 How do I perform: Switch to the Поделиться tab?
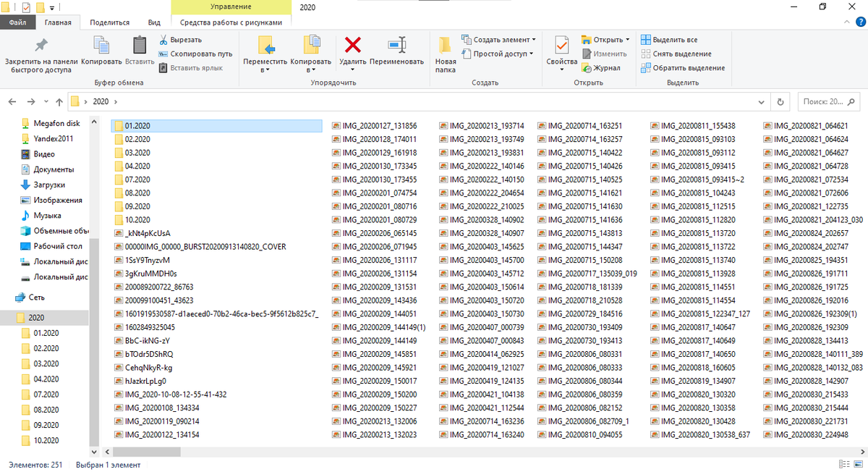pyautogui.click(x=111, y=22)
